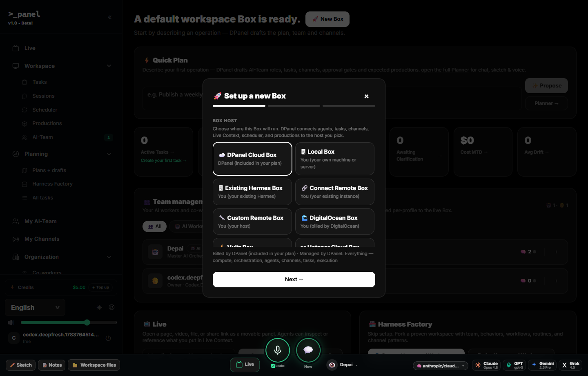Select the GPT gpt-5 model chip

[514, 365]
